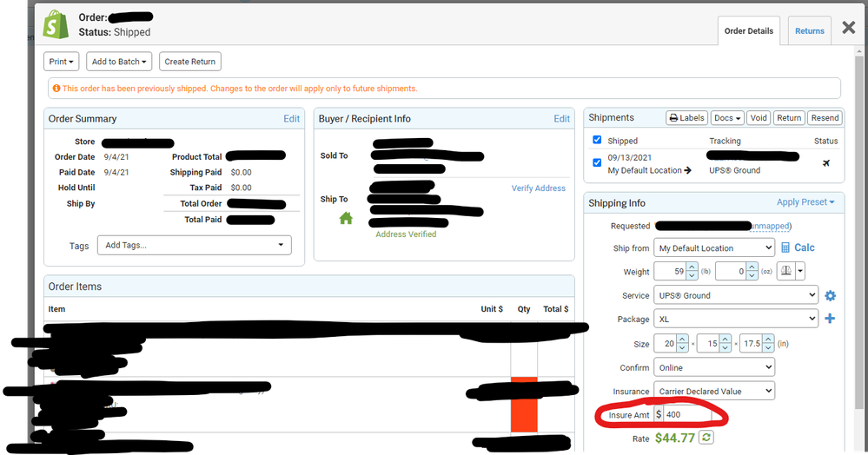Viewport: 868px width, 455px height.
Task: Open the Print dropdown
Action: (x=61, y=62)
